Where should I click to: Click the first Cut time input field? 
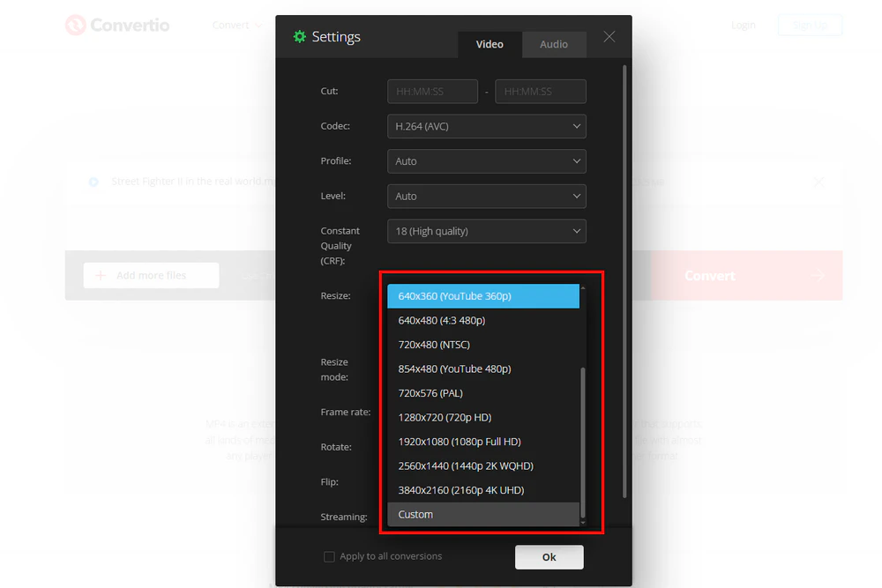point(432,91)
